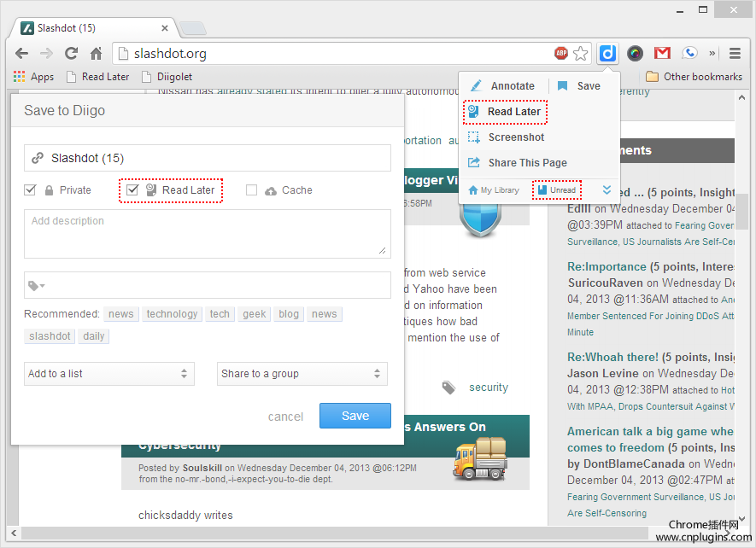Toggle the Read Later checkbox
756x548 pixels.
pyautogui.click(x=132, y=189)
